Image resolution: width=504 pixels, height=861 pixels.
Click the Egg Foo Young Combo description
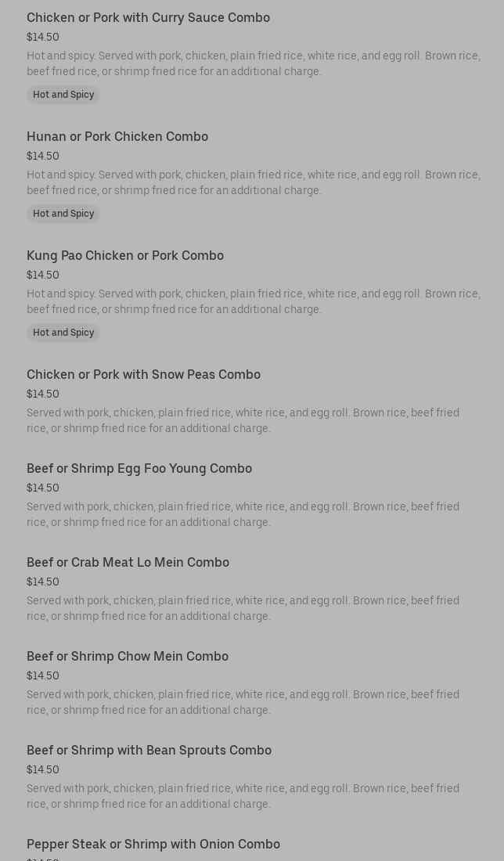[x=243, y=514]
